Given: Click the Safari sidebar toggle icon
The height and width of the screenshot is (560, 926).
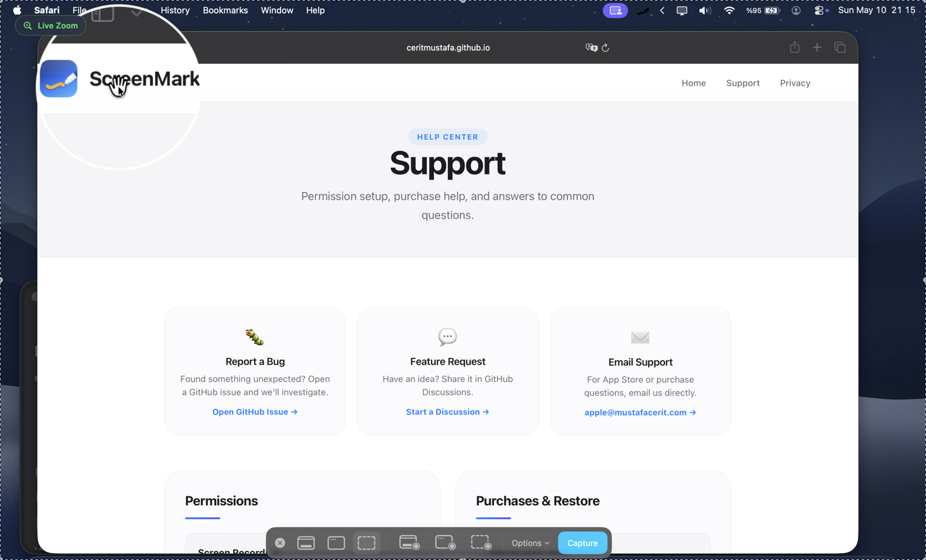Looking at the screenshot, I should [103, 14].
